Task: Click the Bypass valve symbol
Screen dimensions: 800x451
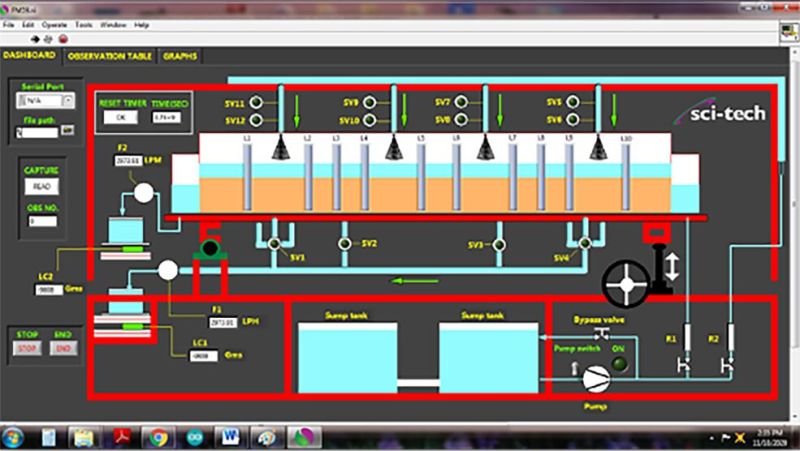Action: tap(602, 333)
